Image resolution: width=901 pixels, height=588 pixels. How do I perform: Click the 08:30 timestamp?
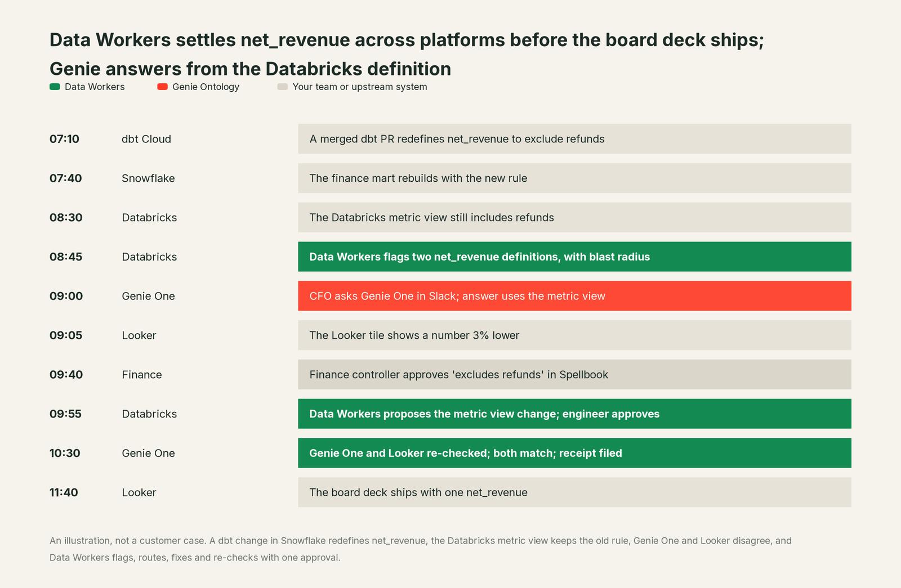click(x=66, y=218)
